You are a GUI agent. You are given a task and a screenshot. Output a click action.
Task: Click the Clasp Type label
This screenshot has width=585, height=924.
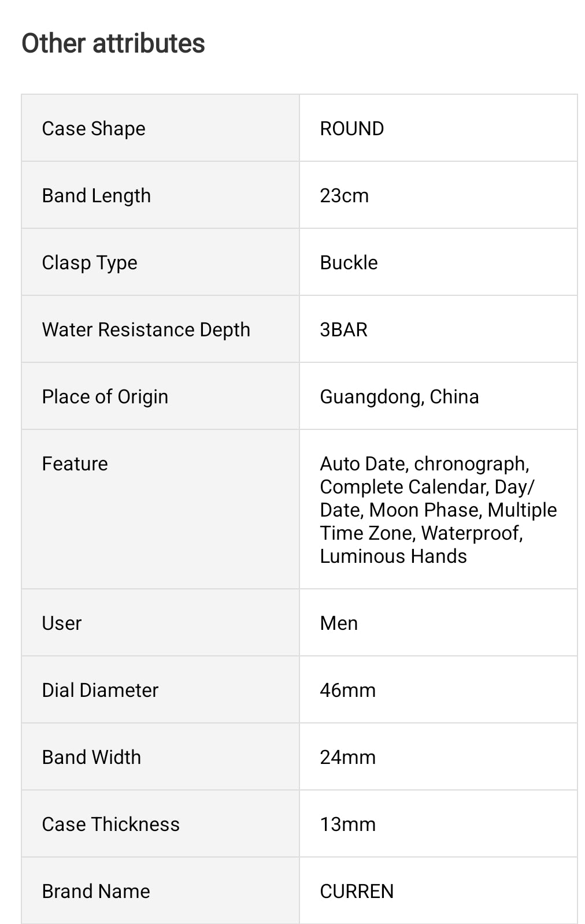tap(90, 262)
